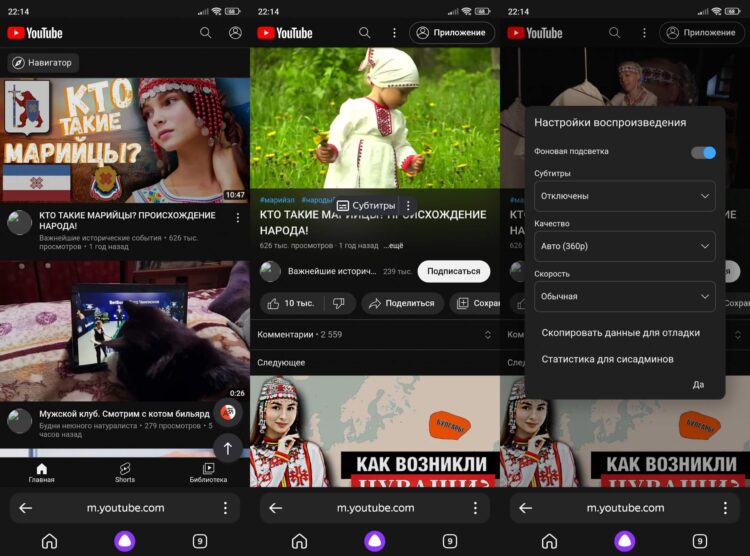This screenshot has width=750, height=556.
Task: Go back in the right browser address bar
Action: coord(526,508)
